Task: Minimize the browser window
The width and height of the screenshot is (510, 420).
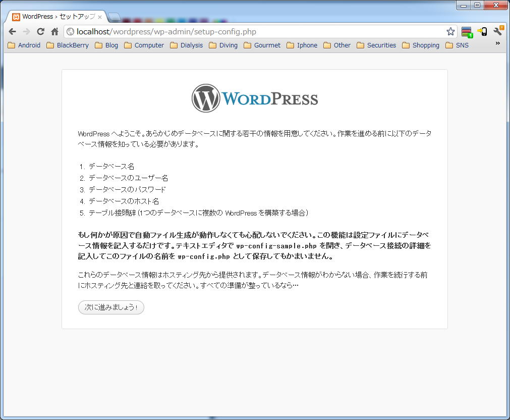Action: pos(464,5)
